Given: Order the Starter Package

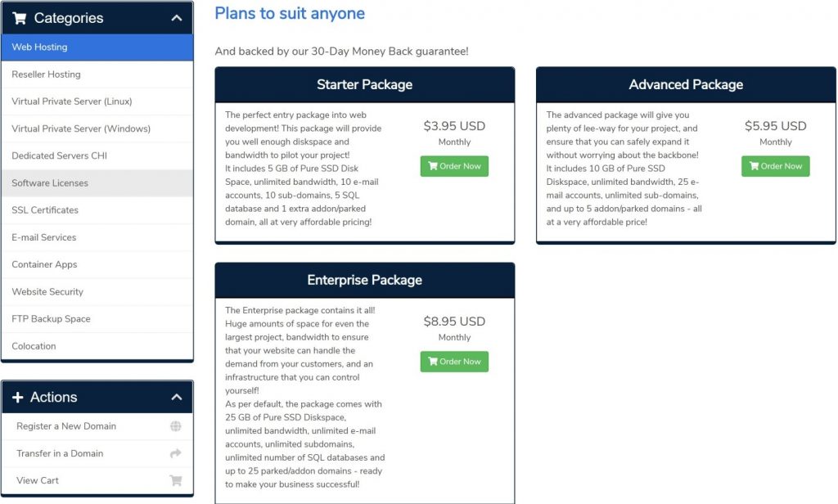Looking at the screenshot, I should 454,166.
